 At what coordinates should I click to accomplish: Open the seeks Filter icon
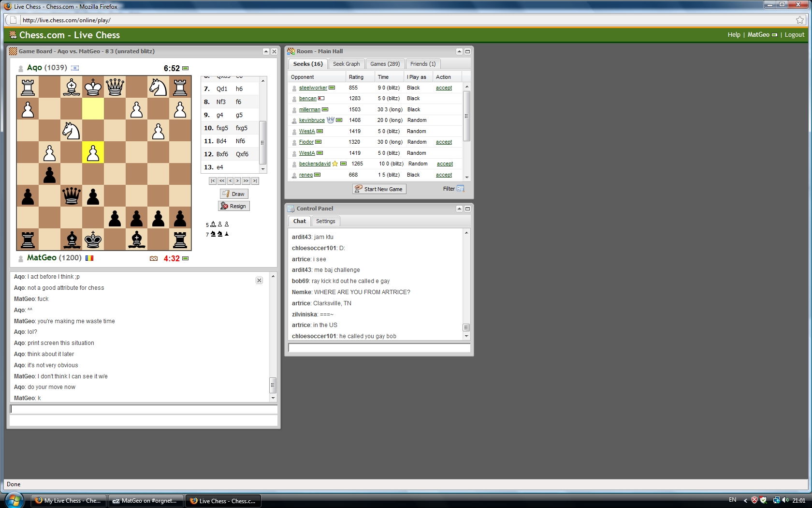pyautogui.click(x=461, y=189)
